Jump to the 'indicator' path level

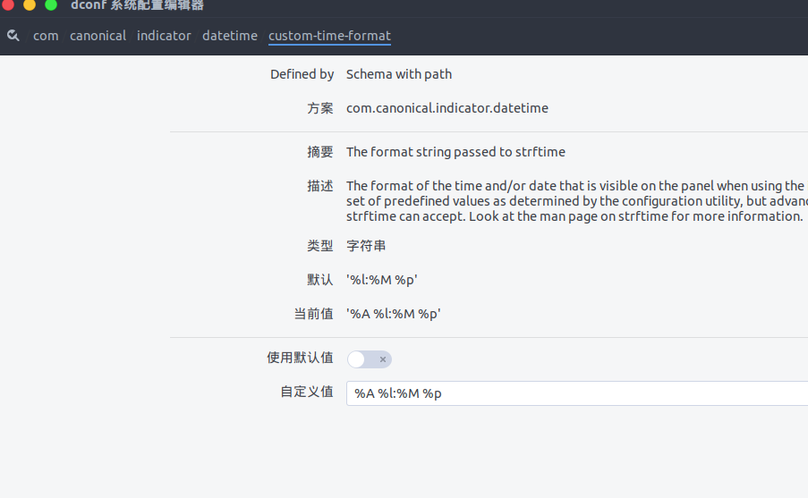point(164,36)
